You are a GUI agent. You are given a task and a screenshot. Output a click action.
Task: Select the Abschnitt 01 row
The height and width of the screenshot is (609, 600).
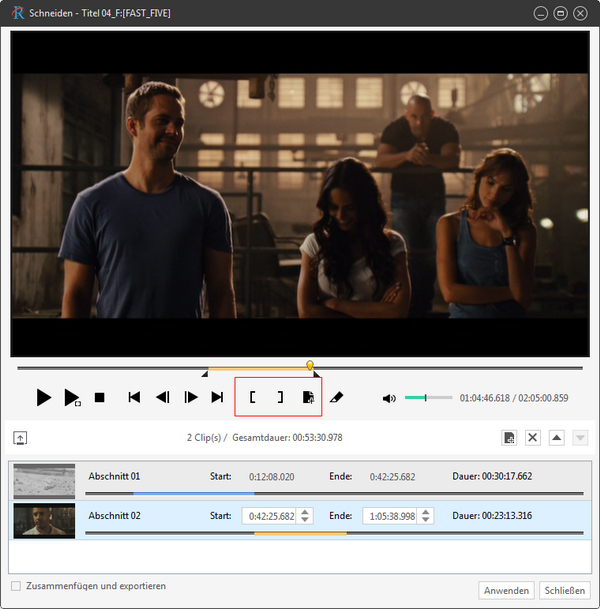click(x=300, y=481)
